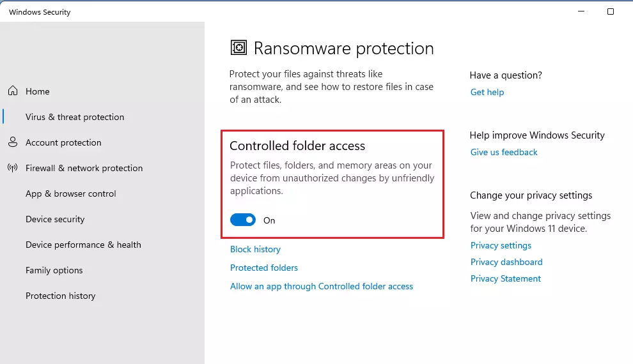View Protection history in sidebar

[61, 296]
